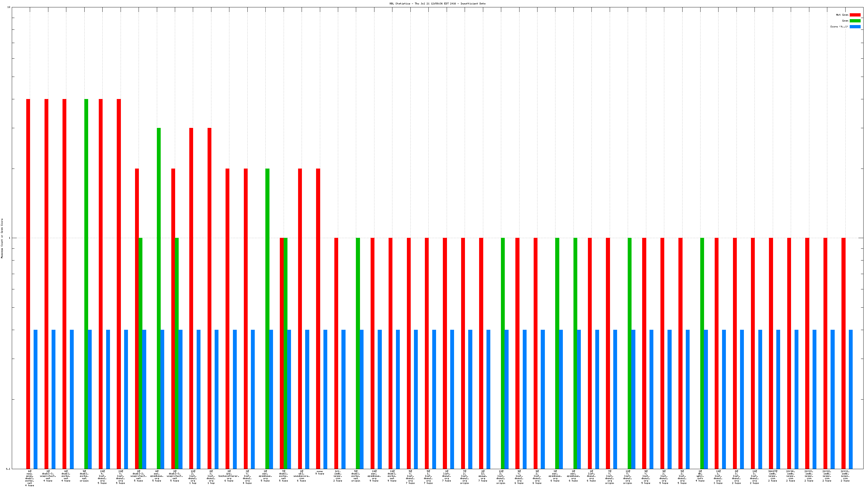Click the ubl.unsubscore.com 6 hops label
Screen dimensions: 868x488
click(301, 476)
